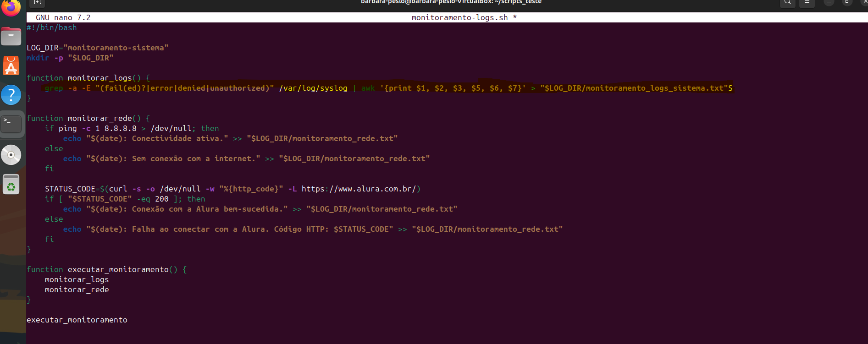The width and height of the screenshot is (868, 344).
Task: Open the Files manager in the dock
Action: point(11,37)
